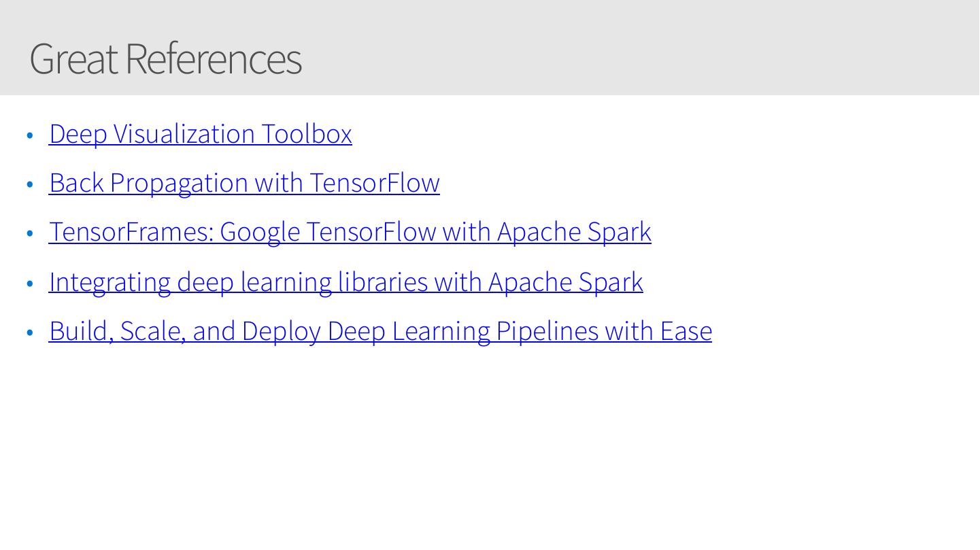This screenshot has width=980, height=550.
Task: Open Build, Scale, and Deploy Deep Learning Pipelines
Action: pyautogui.click(x=380, y=330)
